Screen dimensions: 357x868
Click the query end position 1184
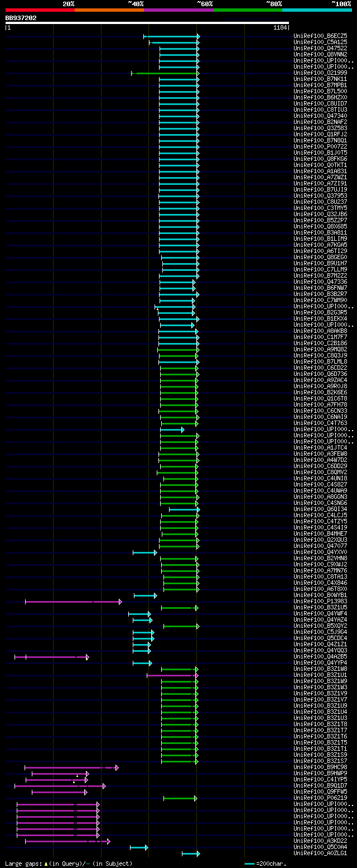coord(281,27)
